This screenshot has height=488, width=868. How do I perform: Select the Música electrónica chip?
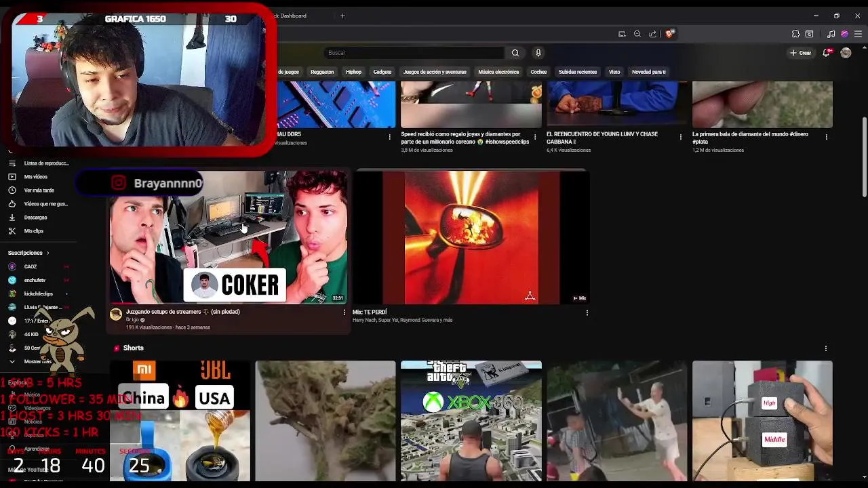(498, 72)
